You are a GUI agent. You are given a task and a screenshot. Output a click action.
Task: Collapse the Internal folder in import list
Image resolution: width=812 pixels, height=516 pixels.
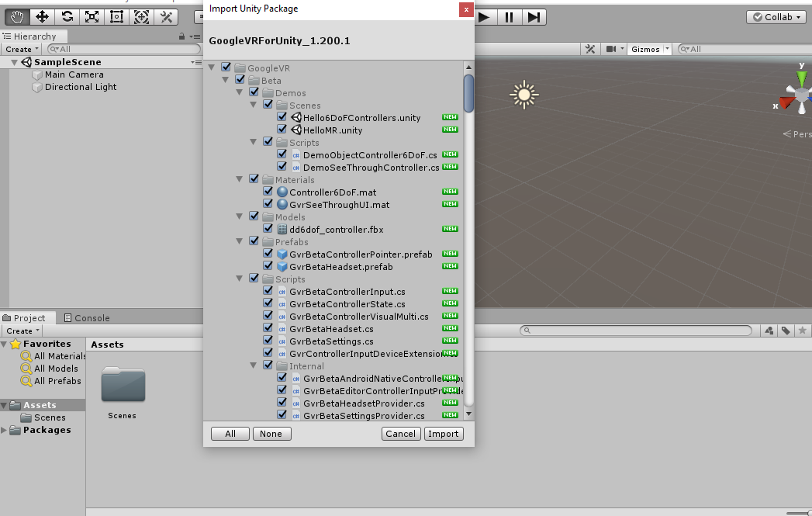[254, 365]
